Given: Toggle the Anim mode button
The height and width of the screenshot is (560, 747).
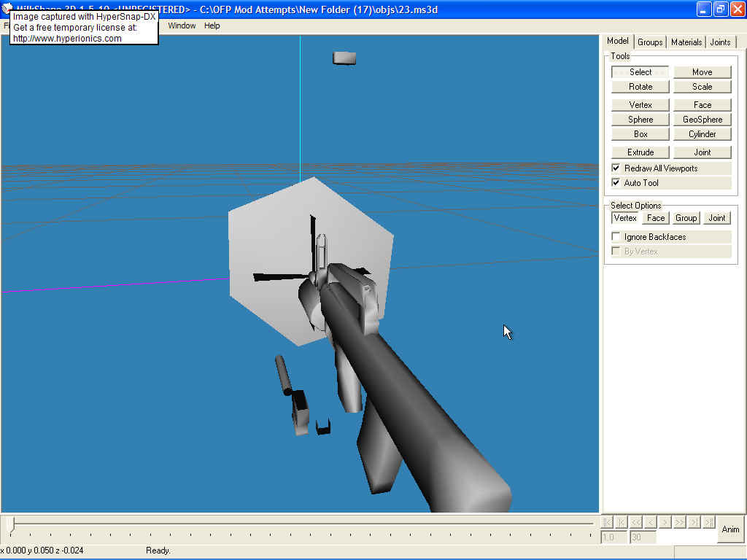Looking at the screenshot, I should tap(730, 529).
